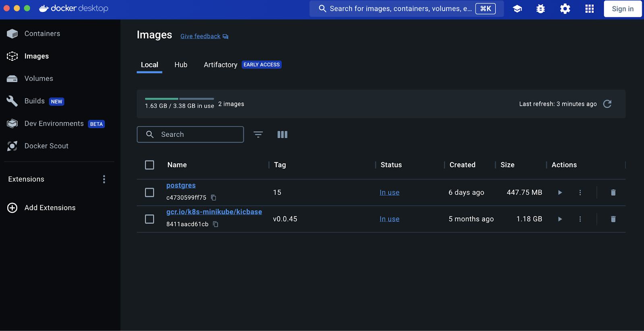
Task: Click the Builds wrench icon
Action: (x=12, y=101)
